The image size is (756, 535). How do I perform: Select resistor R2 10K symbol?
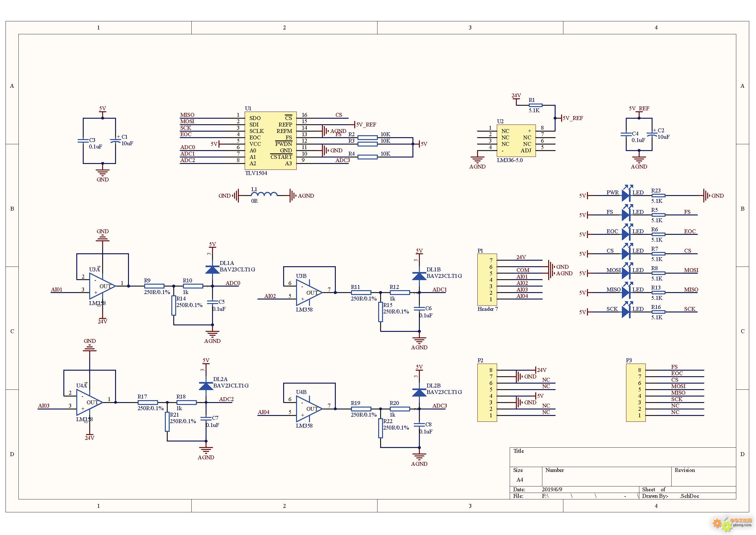click(x=367, y=137)
